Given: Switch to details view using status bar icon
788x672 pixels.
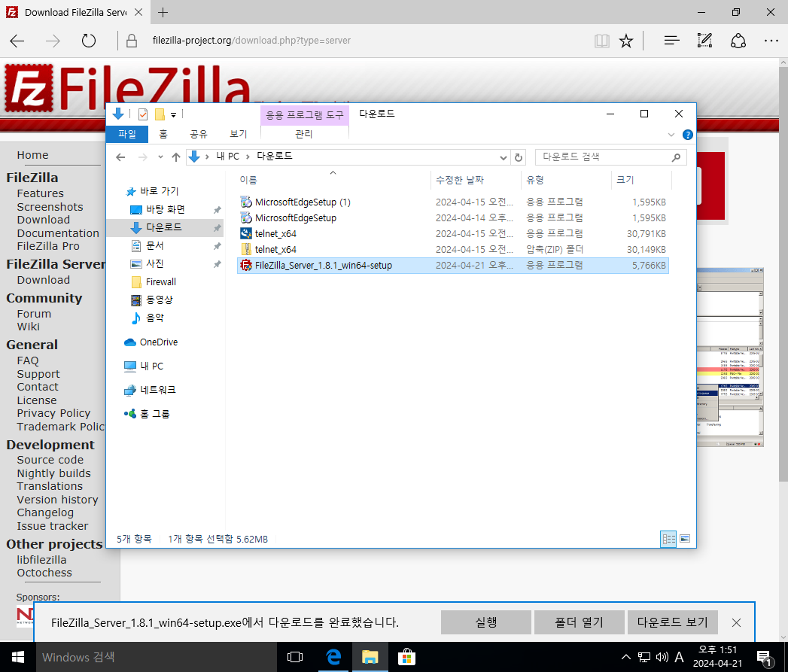Looking at the screenshot, I should (668, 539).
